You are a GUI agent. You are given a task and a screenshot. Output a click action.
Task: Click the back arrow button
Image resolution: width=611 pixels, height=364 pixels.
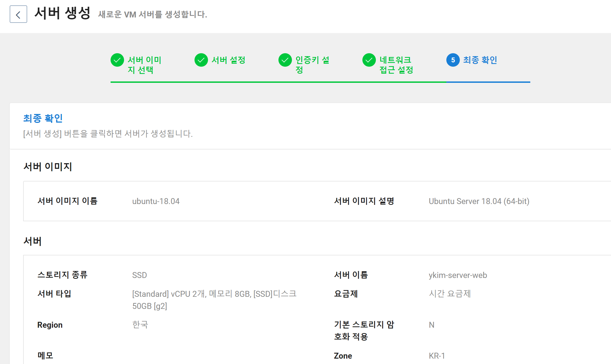18,14
